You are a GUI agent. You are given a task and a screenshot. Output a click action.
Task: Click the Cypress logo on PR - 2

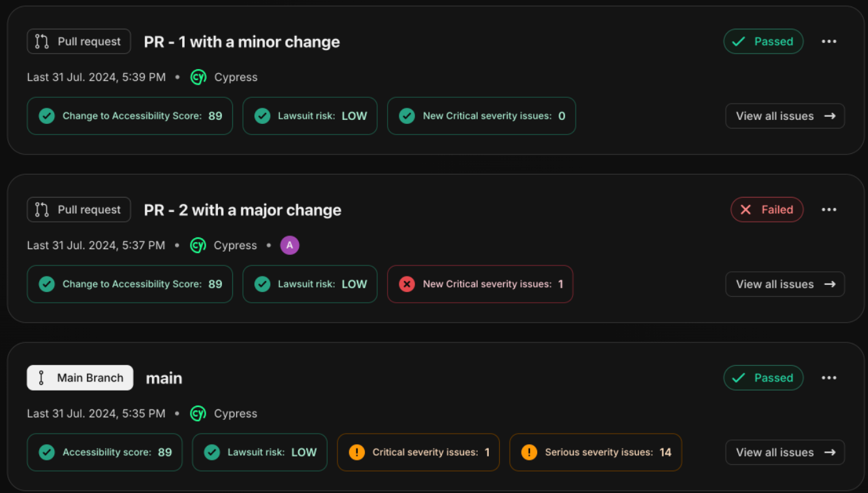pyautogui.click(x=198, y=245)
